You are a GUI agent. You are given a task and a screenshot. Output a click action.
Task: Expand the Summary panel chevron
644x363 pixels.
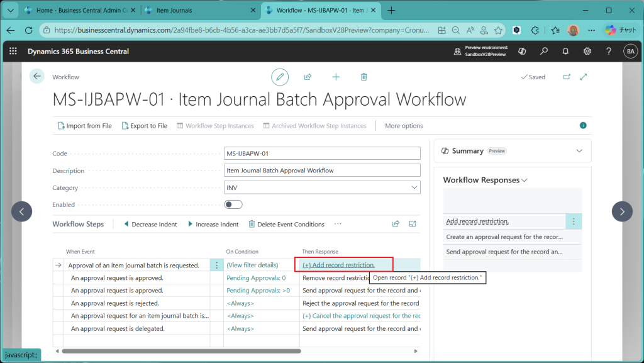[579, 151]
